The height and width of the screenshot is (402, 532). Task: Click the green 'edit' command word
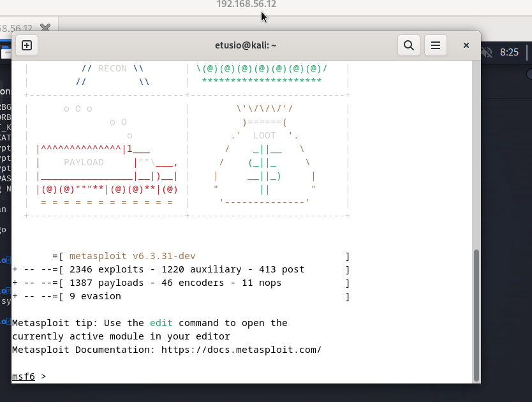click(161, 323)
